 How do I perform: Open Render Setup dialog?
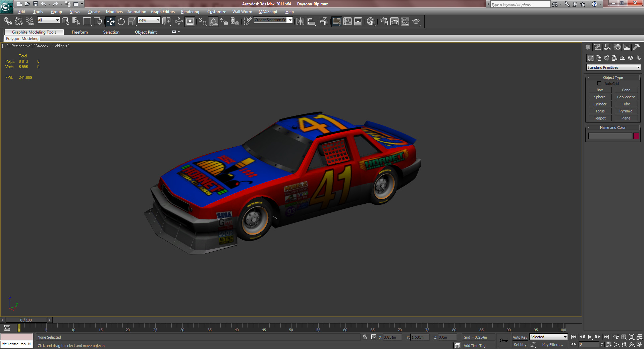coord(384,21)
